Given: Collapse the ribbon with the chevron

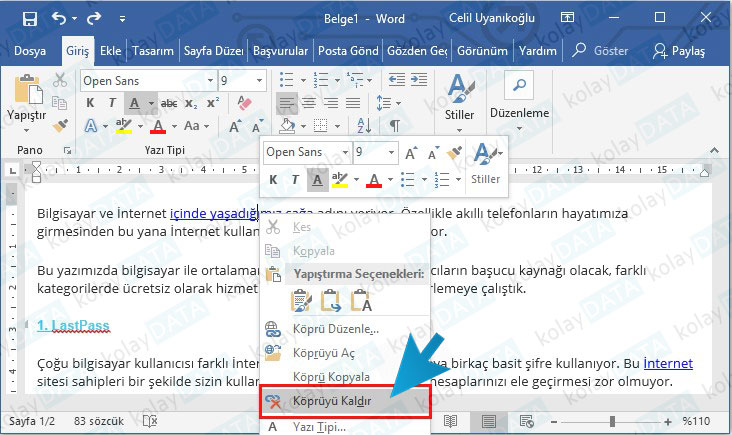Looking at the screenshot, I should (x=714, y=150).
